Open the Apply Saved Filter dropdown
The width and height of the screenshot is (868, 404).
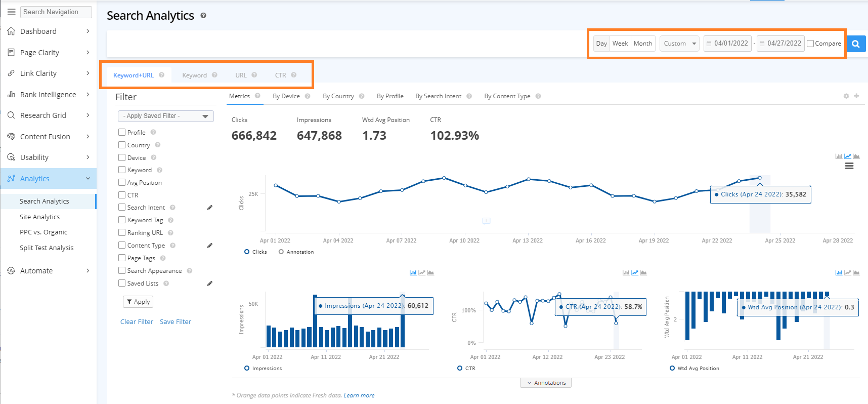click(x=165, y=116)
